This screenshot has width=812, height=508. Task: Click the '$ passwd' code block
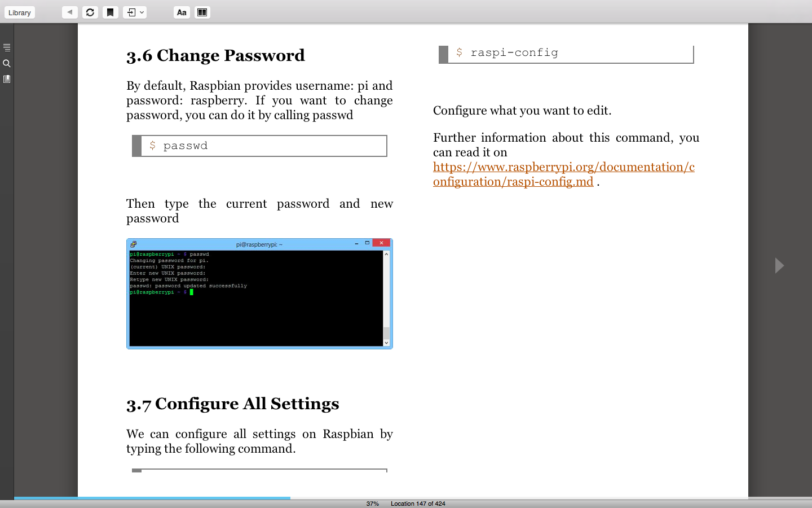point(259,146)
